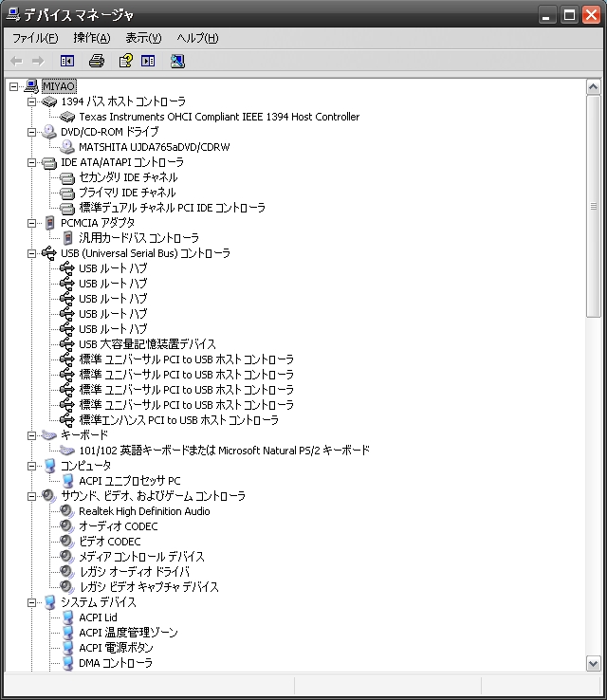Click the コンピュータ category icon
Viewport: 607px width, 700px height.
(50, 466)
